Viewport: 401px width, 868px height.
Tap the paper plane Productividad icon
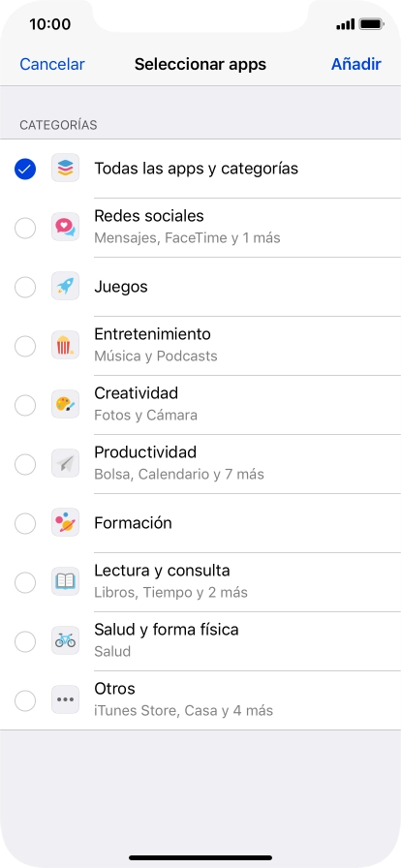[65, 464]
